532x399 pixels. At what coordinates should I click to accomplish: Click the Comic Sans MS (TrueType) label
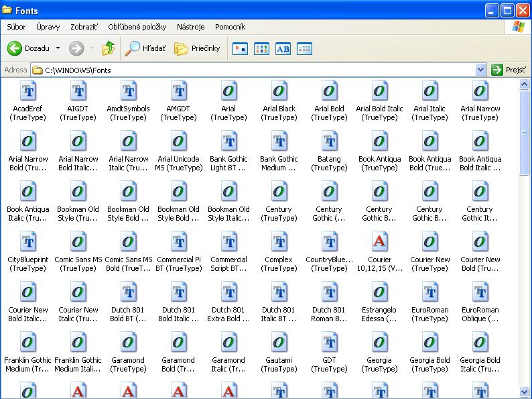(x=78, y=264)
